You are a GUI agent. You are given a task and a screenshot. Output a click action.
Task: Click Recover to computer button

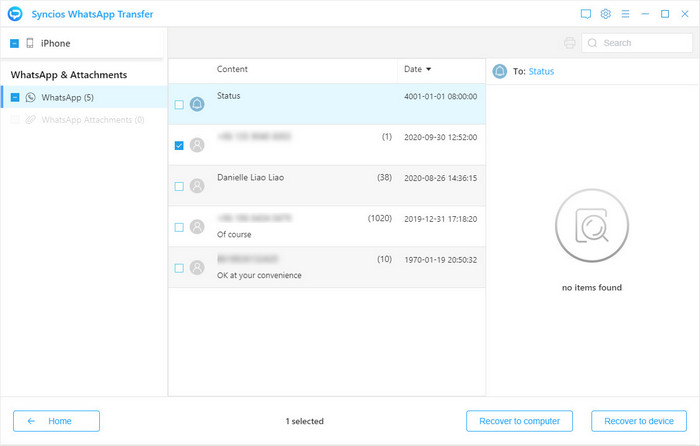519,421
